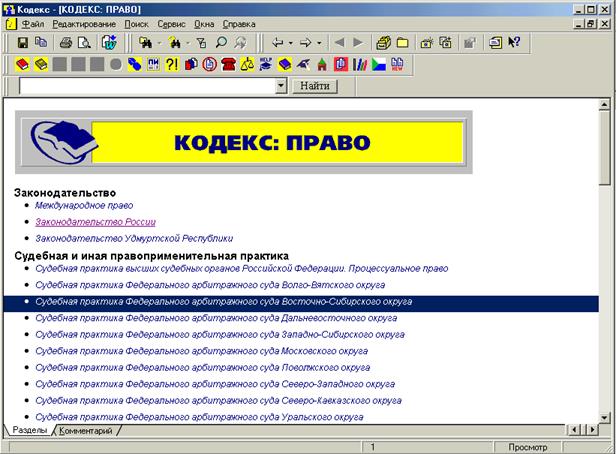Click the red house icon
The height and width of the screenshot is (454, 616).
(322, 64)
